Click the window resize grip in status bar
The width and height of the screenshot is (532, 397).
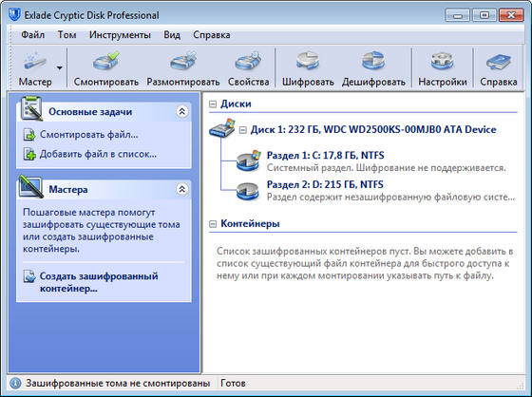521,385
